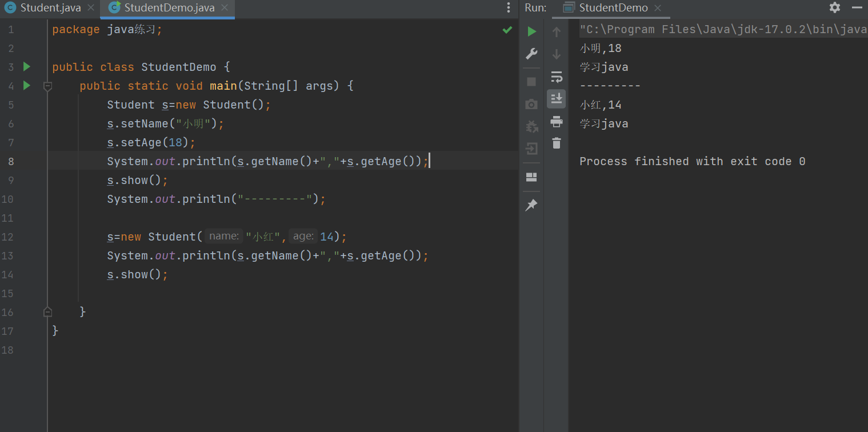This screenshot has height=432, width=868.
Task: Clear console with the trash icon
Action: pos(557,143)
